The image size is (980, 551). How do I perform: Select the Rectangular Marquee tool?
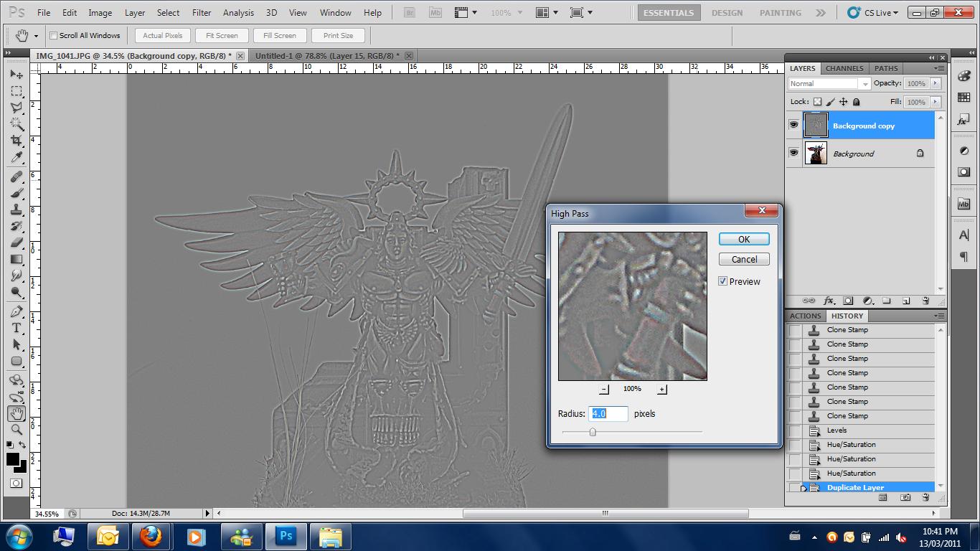click(x=17, y=91)
